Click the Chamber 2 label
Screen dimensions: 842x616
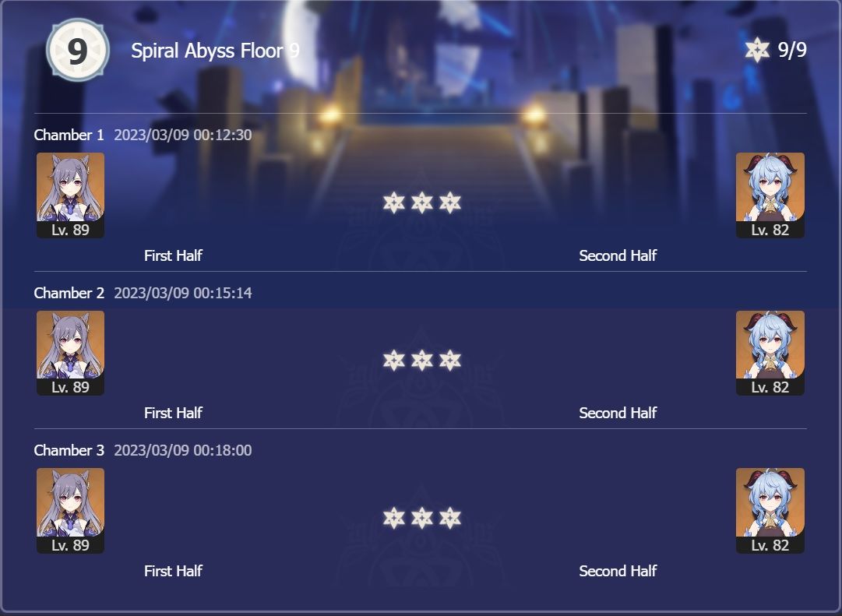(x=69, y=293)
